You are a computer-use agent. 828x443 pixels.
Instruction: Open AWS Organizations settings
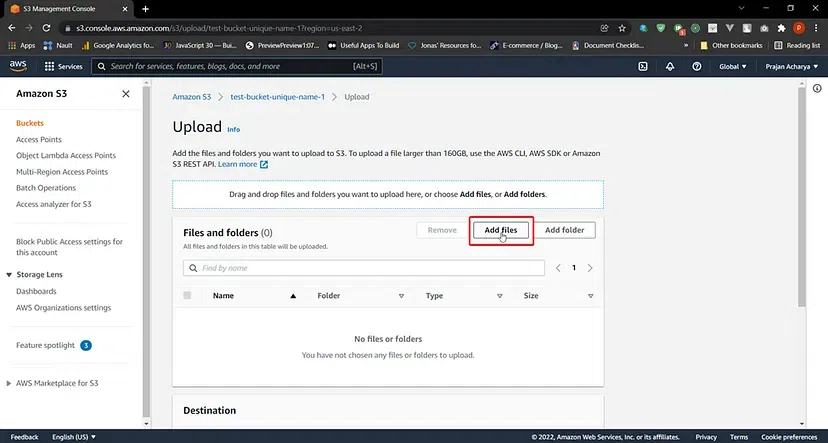(x=63, y=307)
